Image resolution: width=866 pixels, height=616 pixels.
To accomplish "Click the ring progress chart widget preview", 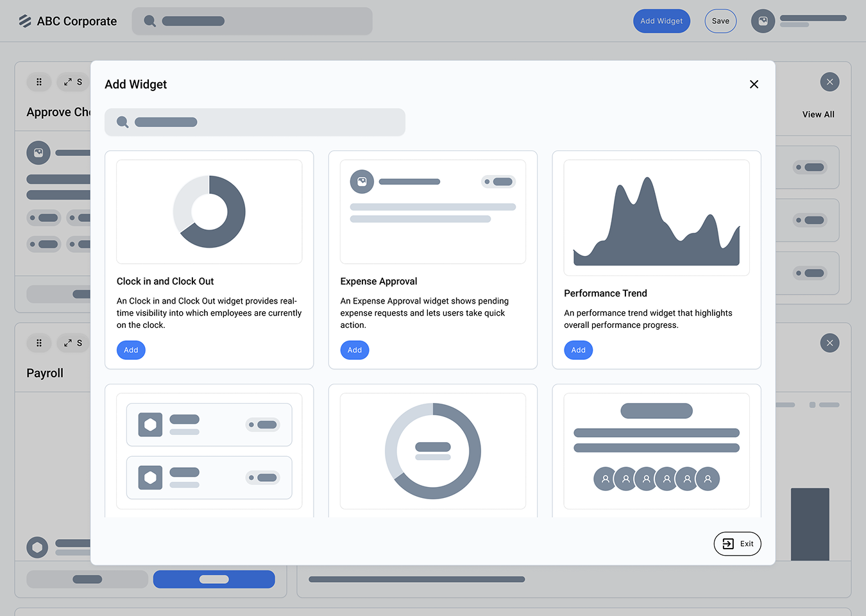I will click(x=433, y=451).
